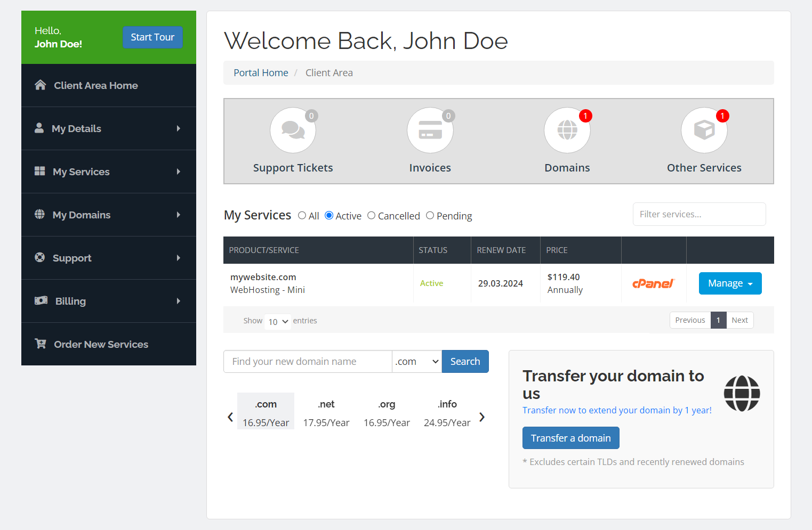Click the large globe icon in transfer panel
This screenshot has width=812, height=530.
742,394
